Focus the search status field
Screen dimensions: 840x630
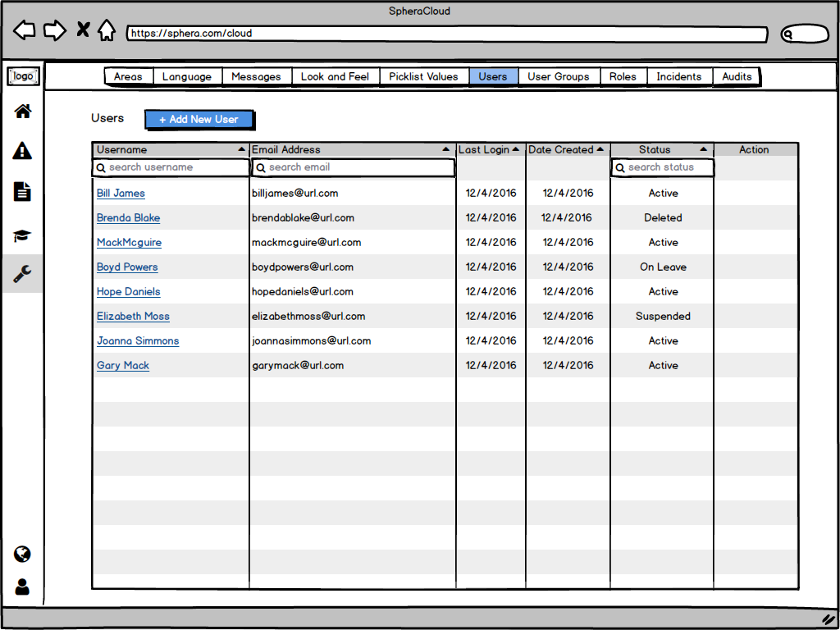pos(663,167)
